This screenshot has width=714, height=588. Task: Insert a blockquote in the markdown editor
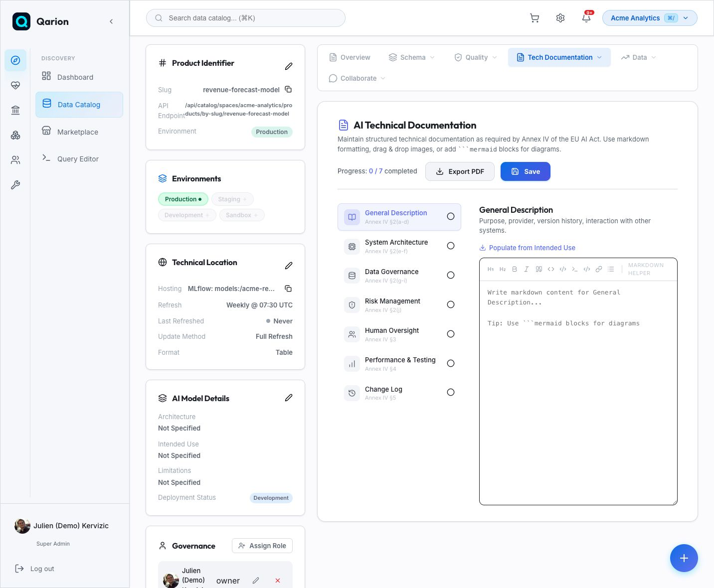pos(539,269)
